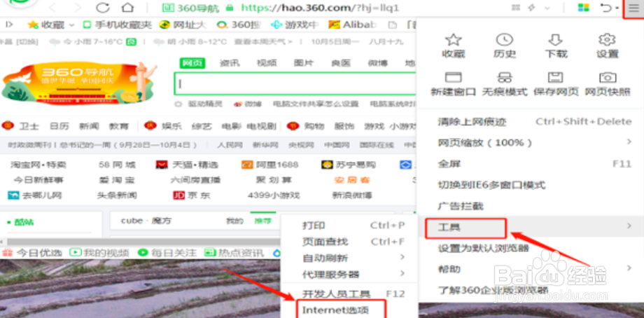Open the 安居客 link
The image size is (644, 318).
coord(352,180)
